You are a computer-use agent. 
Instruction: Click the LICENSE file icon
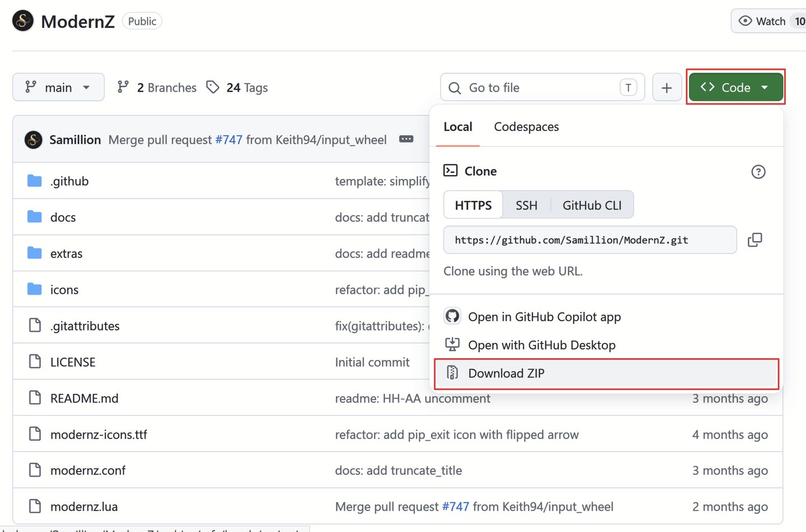coord(35,362)
